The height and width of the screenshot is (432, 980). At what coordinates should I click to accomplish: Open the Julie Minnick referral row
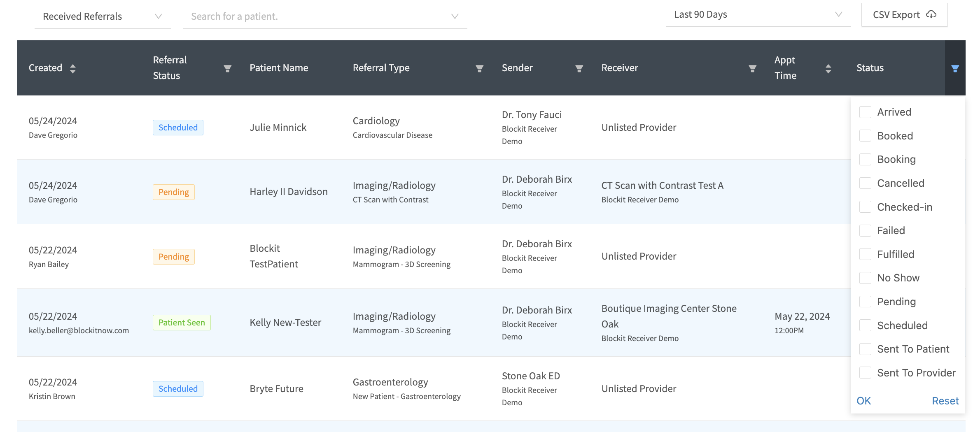point(278,128)
